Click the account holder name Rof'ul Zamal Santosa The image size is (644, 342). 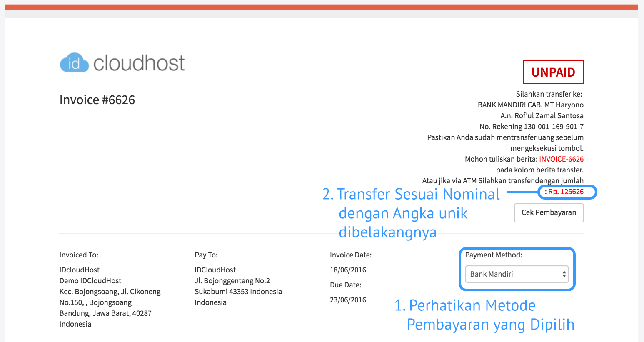pyautogui.click(x=549, y=116)
